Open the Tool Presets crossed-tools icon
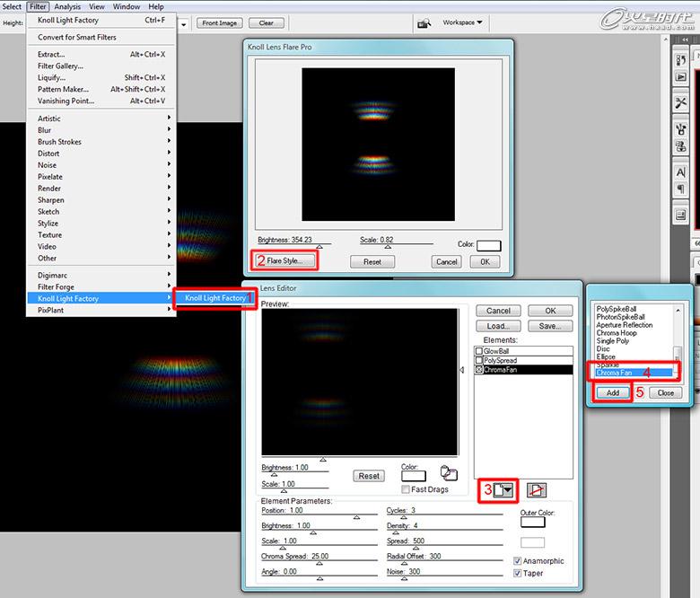Image resolution: width=700 pixels, height=598 pixels. pos(681,103)
